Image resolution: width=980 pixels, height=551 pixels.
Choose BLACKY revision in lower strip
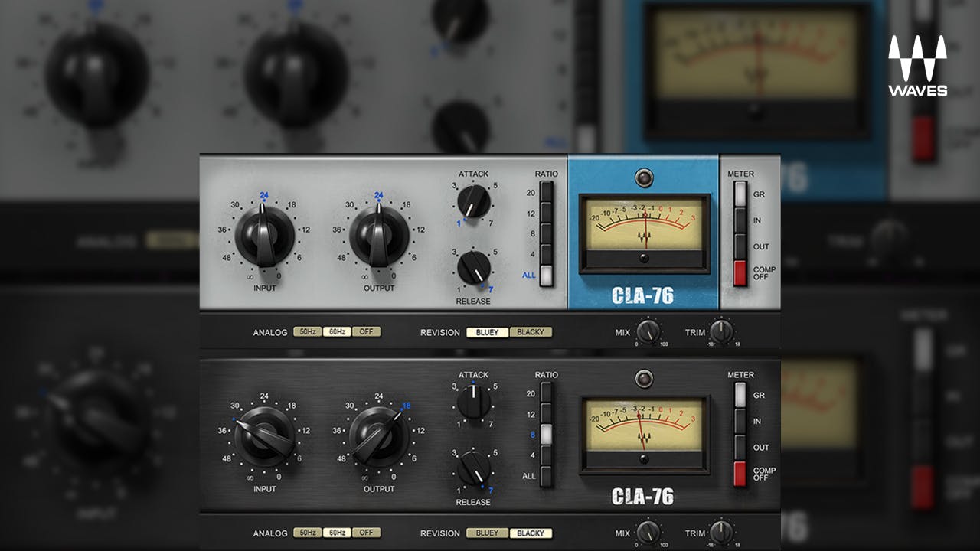point(531,533)
